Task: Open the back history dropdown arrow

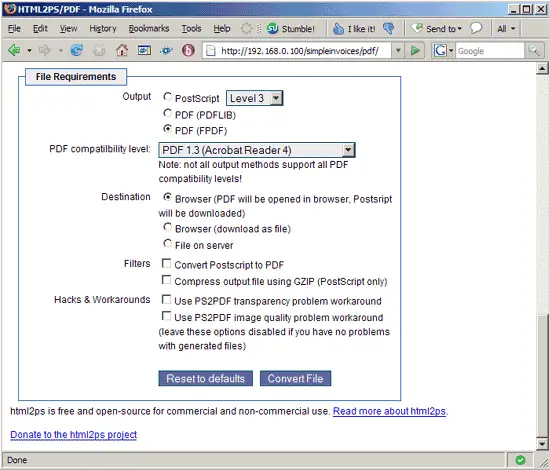Action: pyautogui.click(x=29, y=51)
